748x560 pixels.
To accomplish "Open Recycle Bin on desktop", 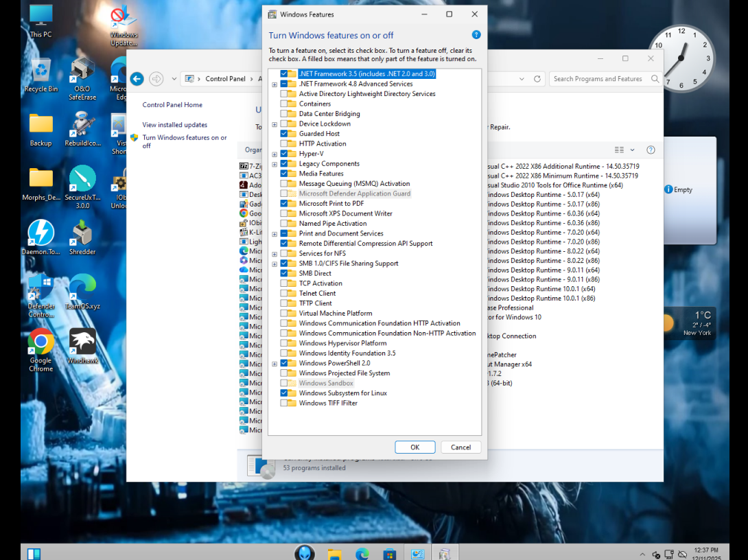I will click(40, 75).
